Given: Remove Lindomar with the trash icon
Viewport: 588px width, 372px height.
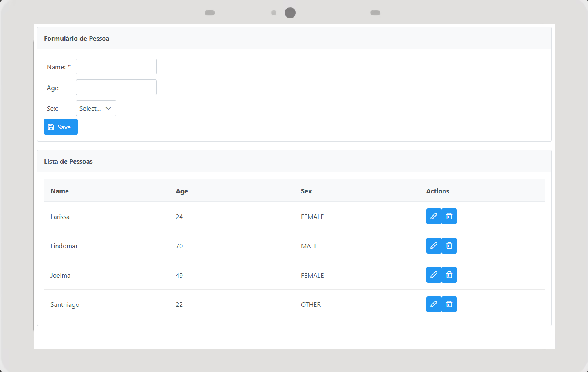Looking at the screenshot, I should click(449, 246).
